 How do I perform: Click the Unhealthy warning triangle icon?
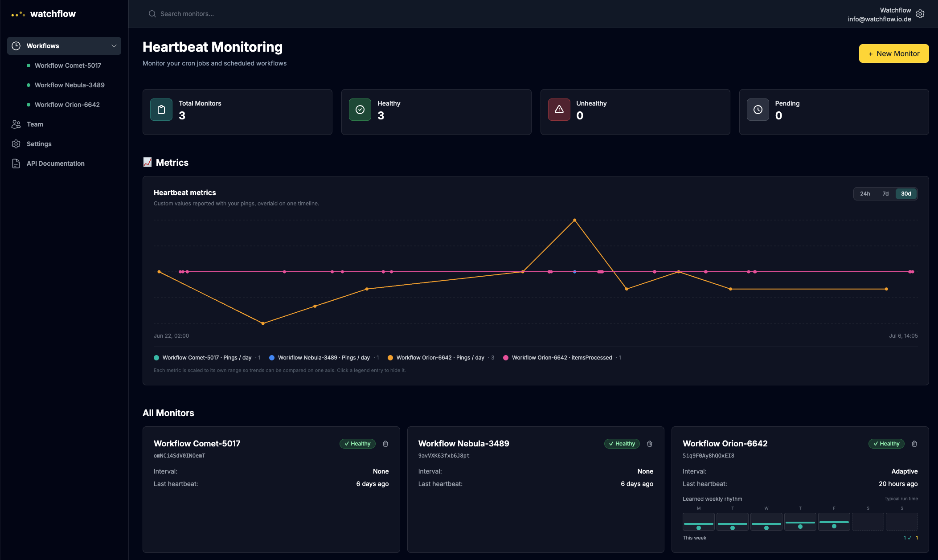point(559,110)
